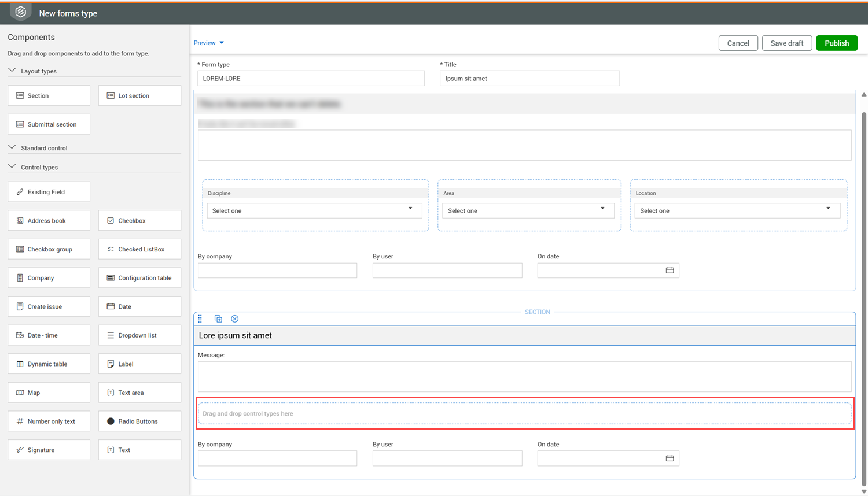Click the duplicate section icon
The height and width of the screenshot is (496, 868).
(x=218, y=319)
